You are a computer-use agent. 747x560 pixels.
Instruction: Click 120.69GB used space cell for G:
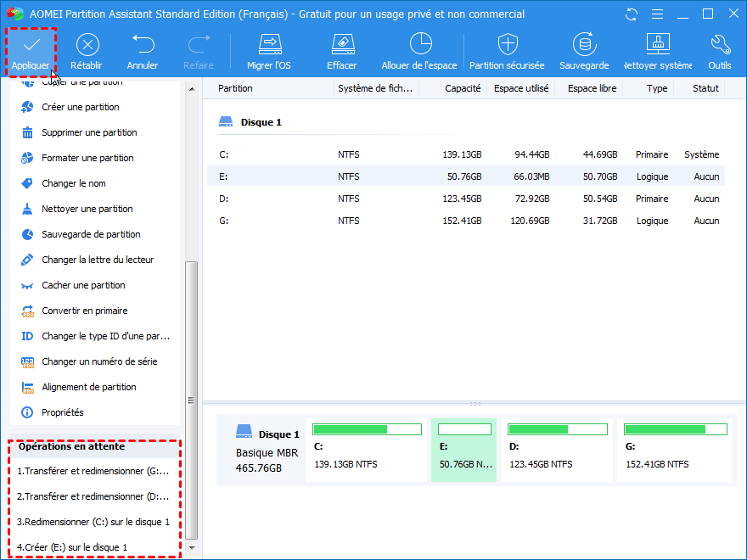tap(530, 221)
